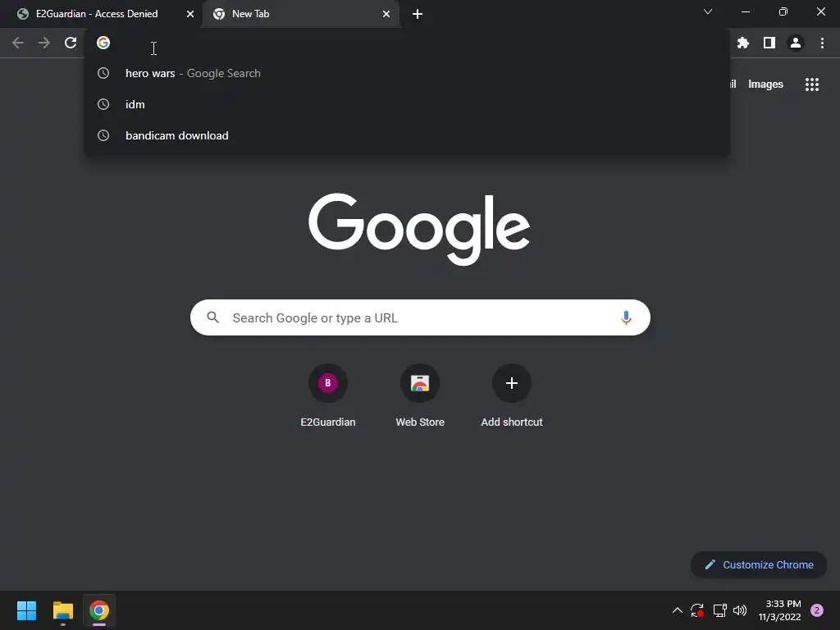Choose the idm suggestion
This screenshot has height=630, width=840.
(x=407, y=104)
